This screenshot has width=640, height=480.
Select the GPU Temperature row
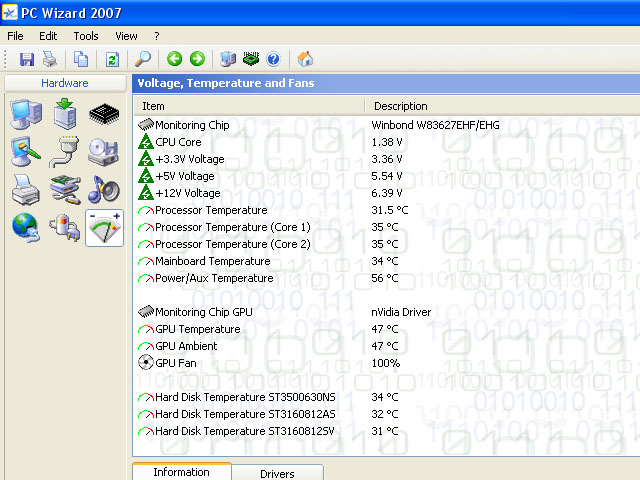click(387, 329)
